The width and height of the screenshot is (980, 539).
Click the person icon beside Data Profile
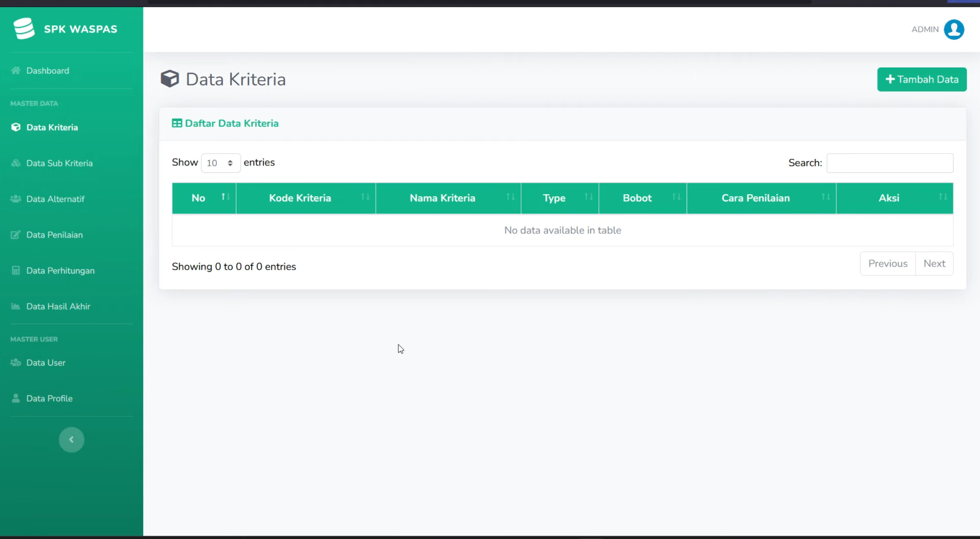coord(16,398)
